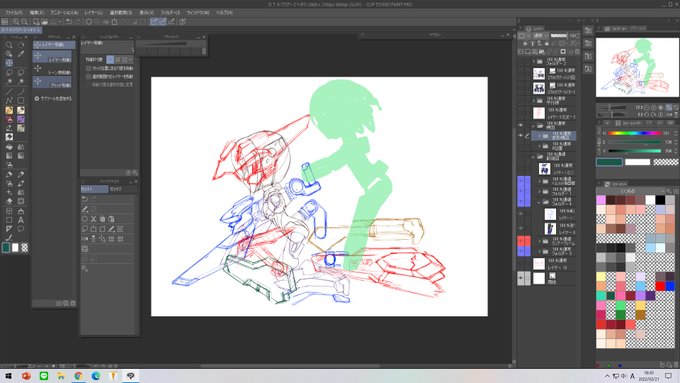
Task: Select the Eyedropper tool
Action: coord(20,54)
